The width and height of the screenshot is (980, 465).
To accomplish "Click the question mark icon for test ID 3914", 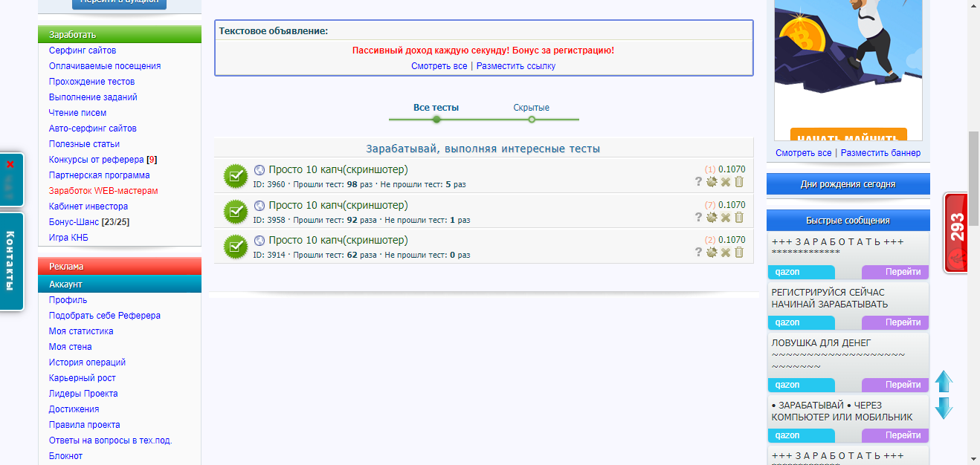I will [698, 252].
